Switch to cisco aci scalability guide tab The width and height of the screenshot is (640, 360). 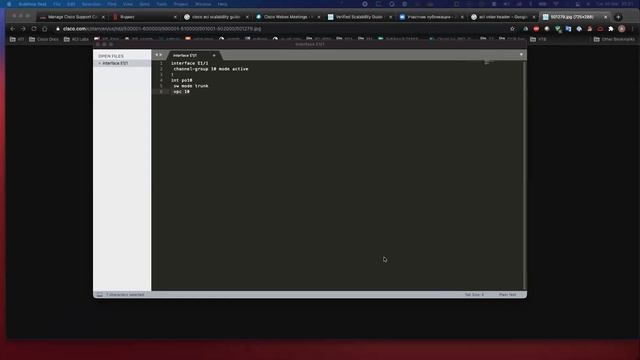[216, 17]
